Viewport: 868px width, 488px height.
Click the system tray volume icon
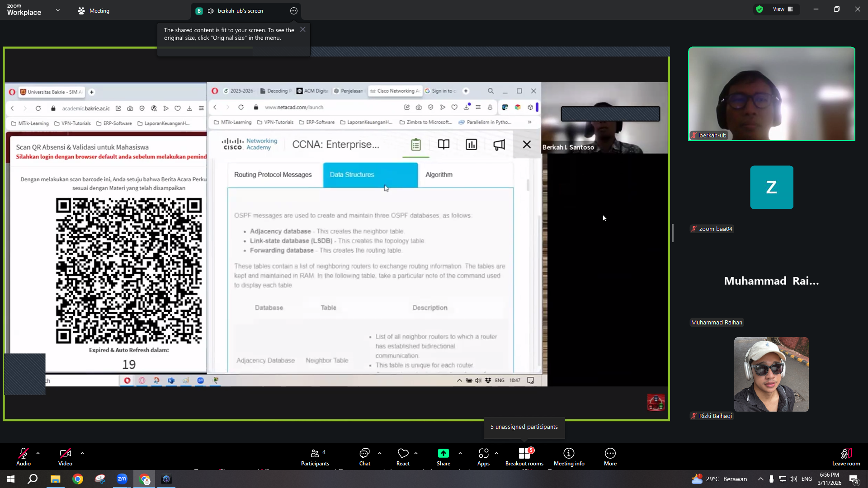793,479
